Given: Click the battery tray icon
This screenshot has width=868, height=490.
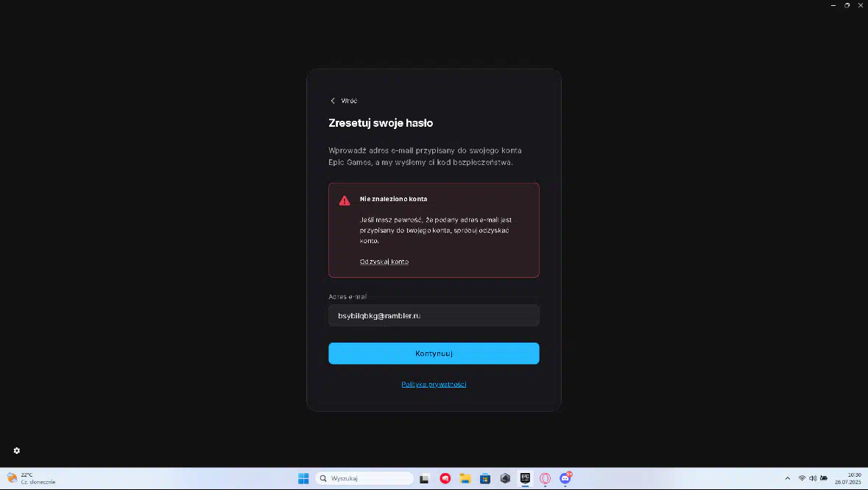Looking at the screenshot, I should [824, 478].
